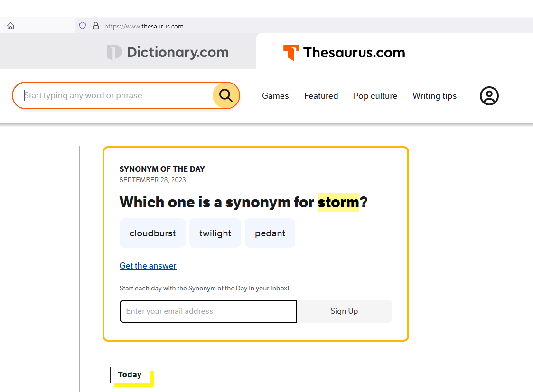Click the magnifying glass search button
Viewport: 533px width, 392px height.
click(x=226, y=95)
